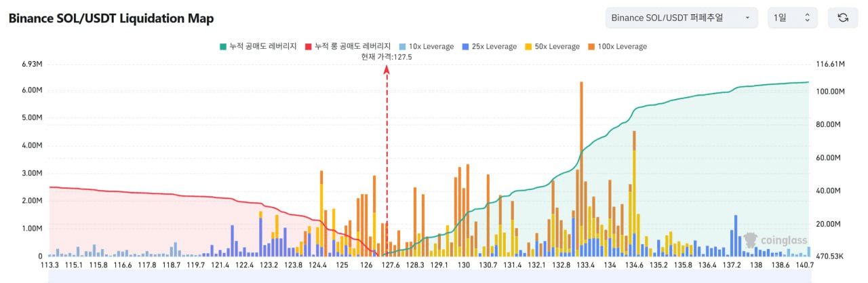Click the 20.00M right axis label
The width and height of the screenshot is (868, 283).
[828, 224]
